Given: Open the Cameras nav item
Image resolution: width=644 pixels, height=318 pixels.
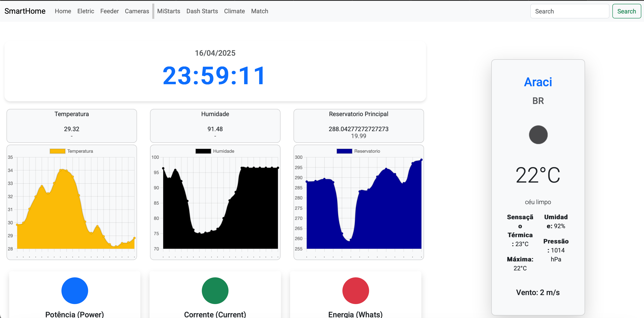Looking at the screenshot, I should point(137,11).
